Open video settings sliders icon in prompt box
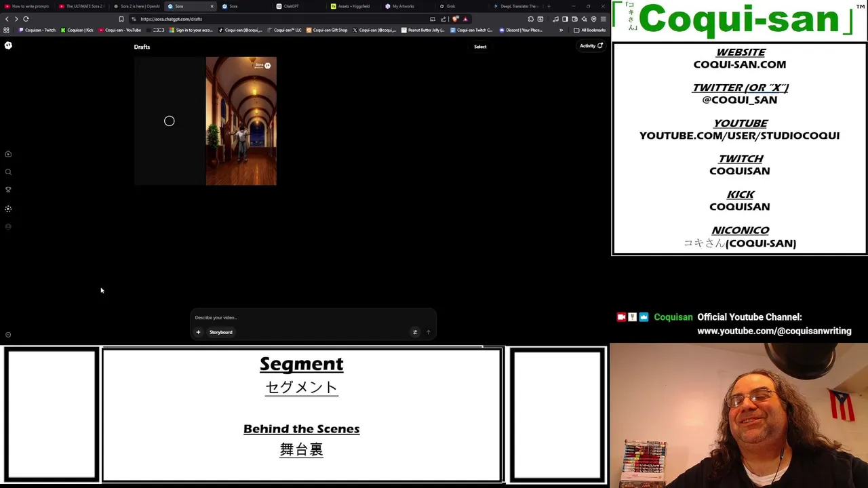Viewport: 868px width, 488px height. coord(415,332)
